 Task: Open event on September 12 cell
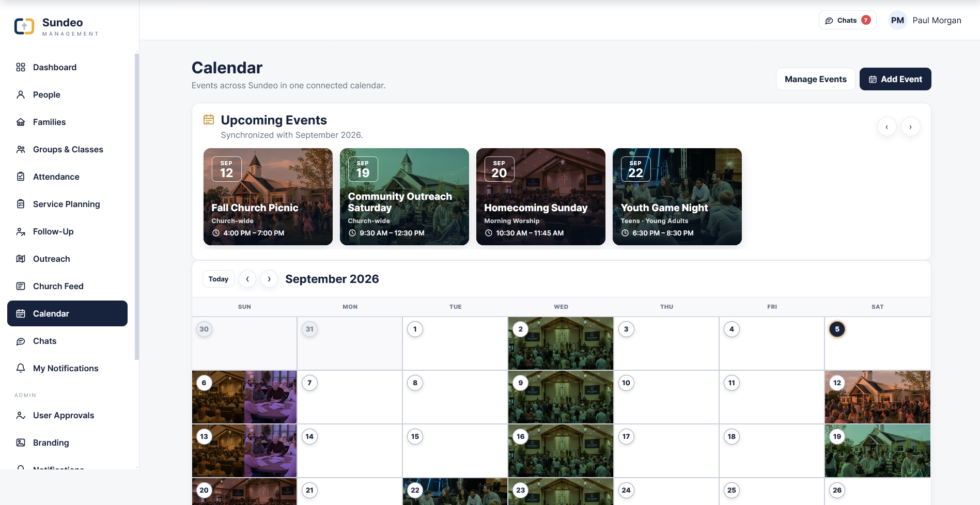[878, 397]
